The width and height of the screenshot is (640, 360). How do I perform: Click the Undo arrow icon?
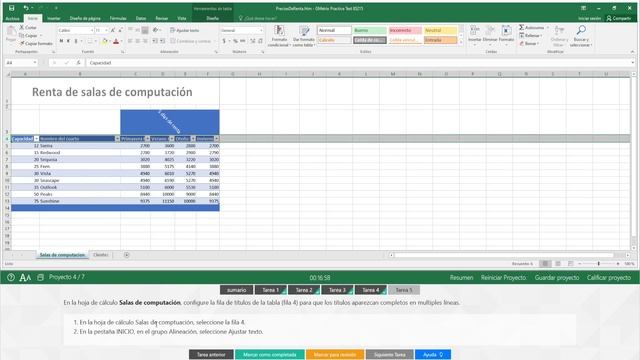tap(26, 8)
